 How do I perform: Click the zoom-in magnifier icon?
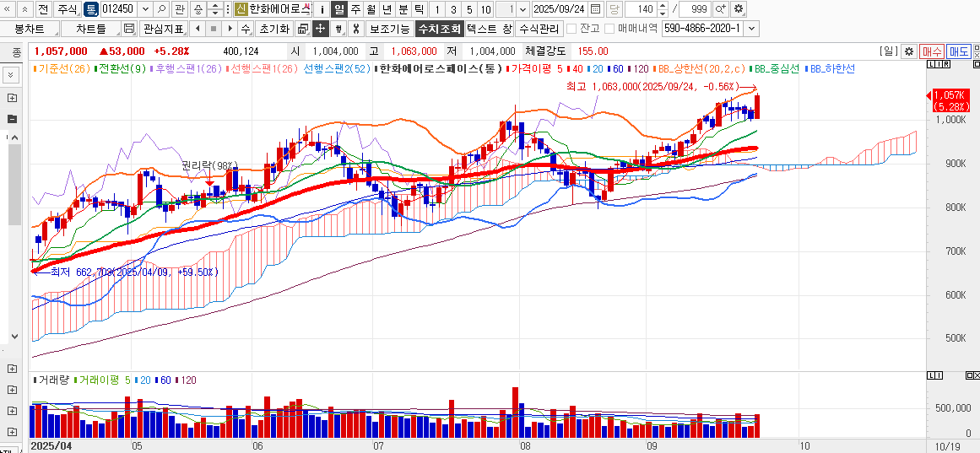point(720,9)
